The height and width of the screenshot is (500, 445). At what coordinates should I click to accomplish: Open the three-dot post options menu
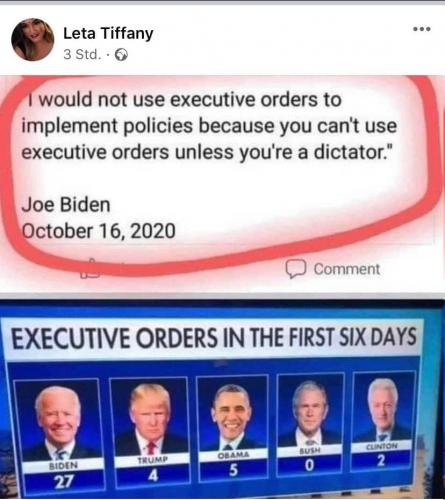(422, 29)
